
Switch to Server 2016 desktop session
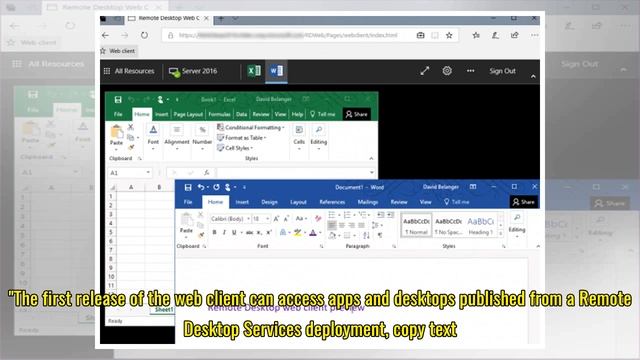point(193,71)
